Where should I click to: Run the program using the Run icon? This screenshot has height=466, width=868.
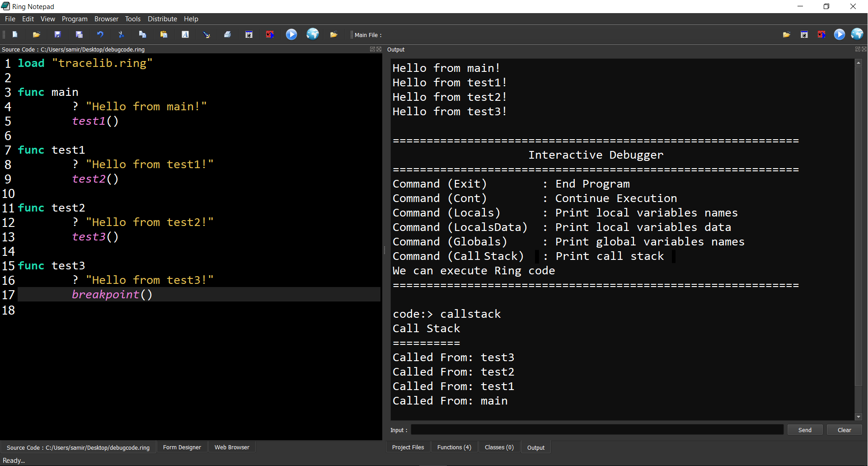click(291, 34)
